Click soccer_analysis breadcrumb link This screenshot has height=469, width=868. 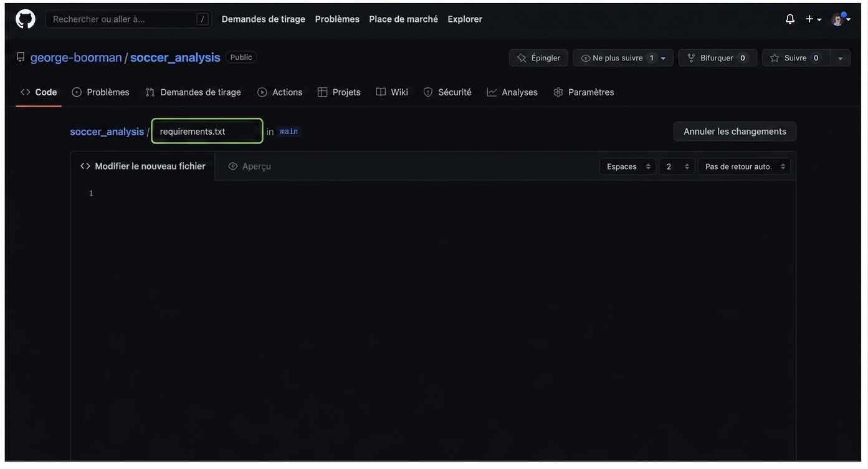tap(107, 132)
